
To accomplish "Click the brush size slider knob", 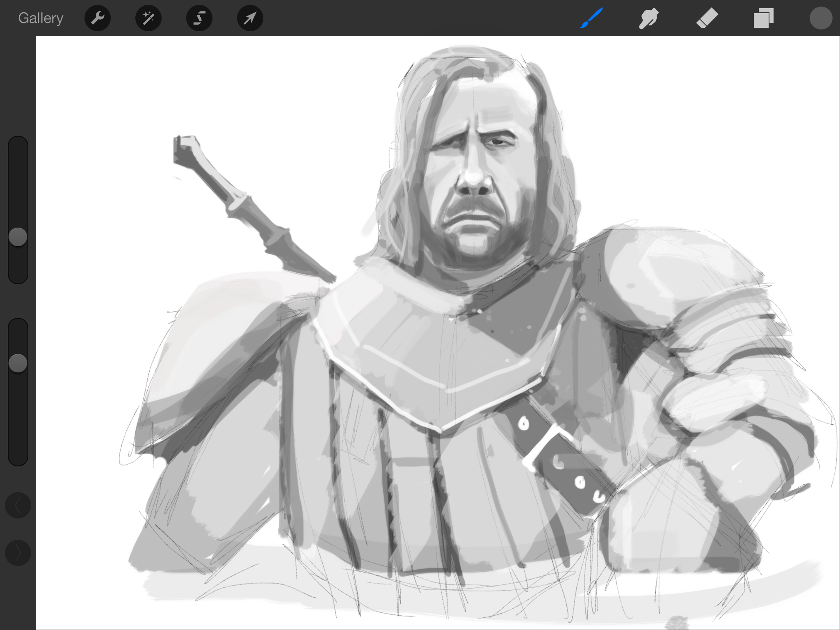I will pos(18,237).
